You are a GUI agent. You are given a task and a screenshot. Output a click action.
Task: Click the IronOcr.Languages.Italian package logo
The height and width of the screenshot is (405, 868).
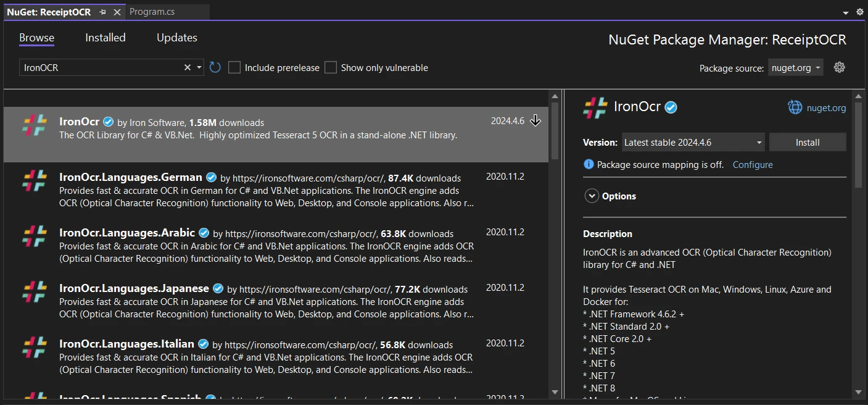[35, 347]
